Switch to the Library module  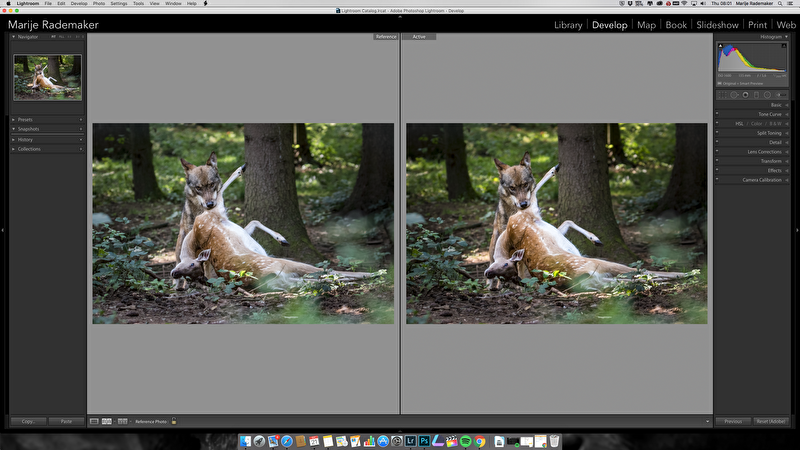point(568,24)
